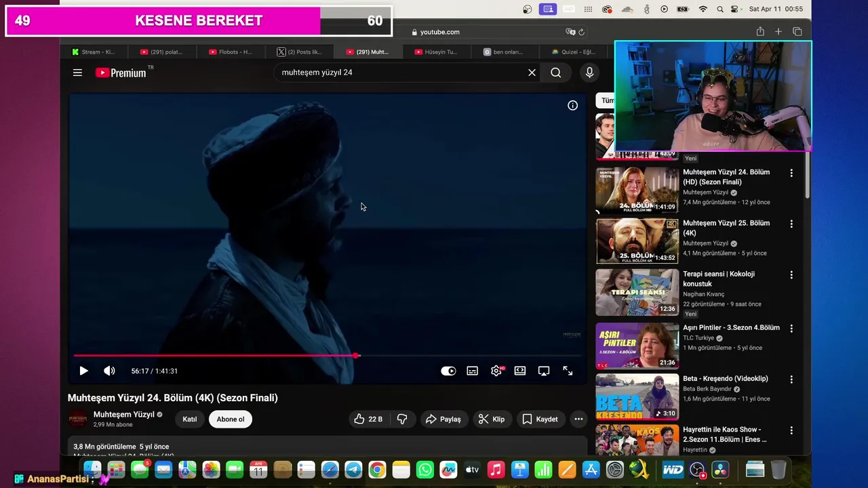Run search with the magnifier button

(555, 73)
